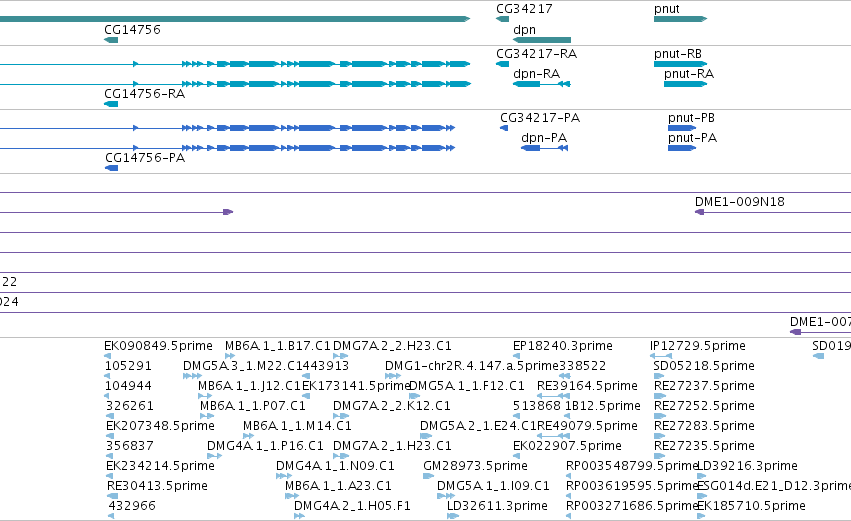Select EST RE49079.5prime

click(587, 426)
